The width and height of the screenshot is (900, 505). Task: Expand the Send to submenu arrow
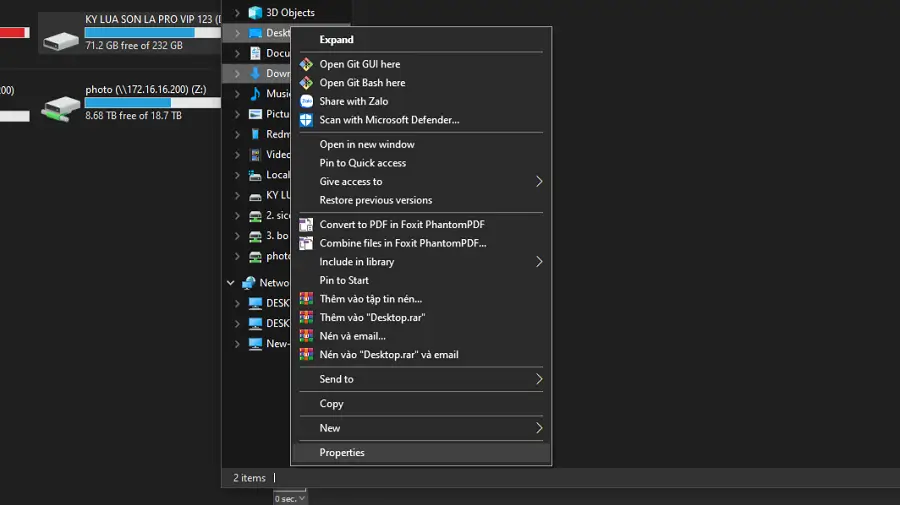click(539, 380)
